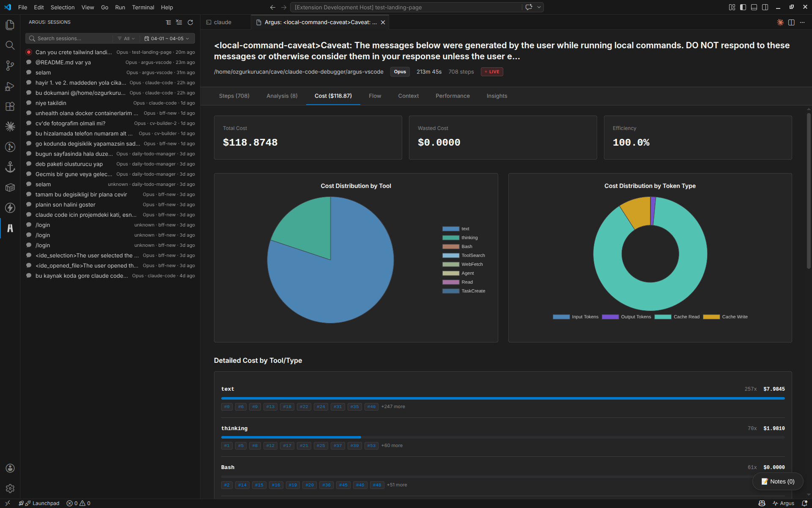This screenshot has width=812, height=508.
Task: Click the Claude starburst icon in editor toolbar
Action: click(780, 22)
